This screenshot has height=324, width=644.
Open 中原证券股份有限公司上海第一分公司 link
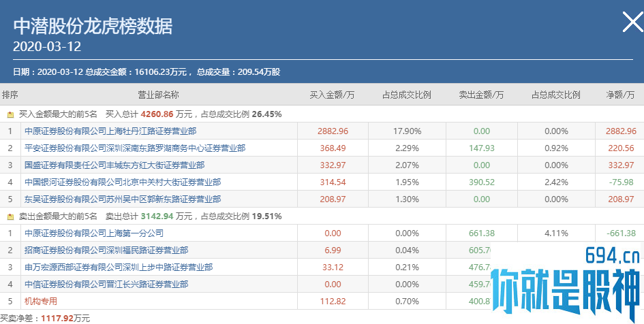[93, 233]
